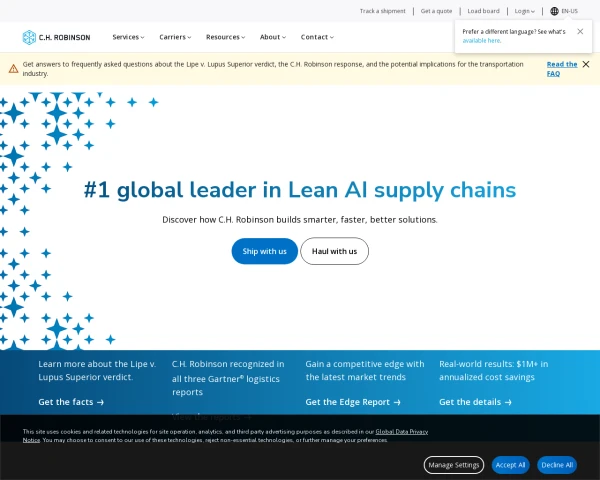Screen dimensions: 600x480
Task: Click 'Gain a competitive edge' card text
Action: point(365,371)
